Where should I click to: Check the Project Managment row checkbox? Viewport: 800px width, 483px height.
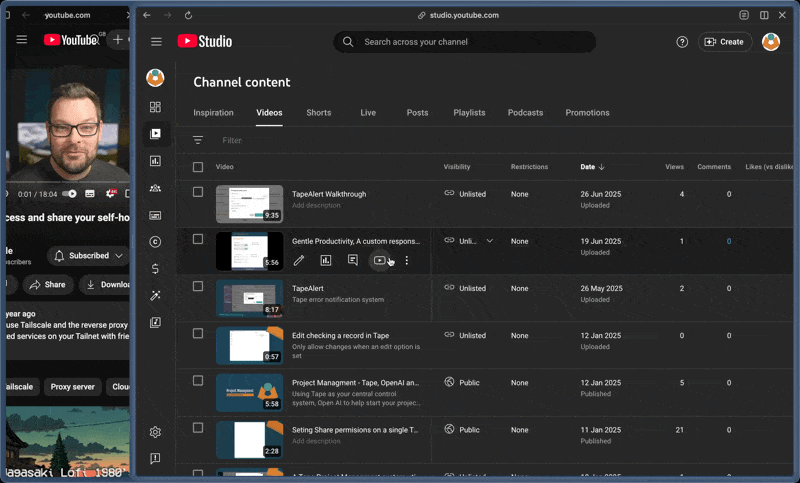[x=198, y=381]
